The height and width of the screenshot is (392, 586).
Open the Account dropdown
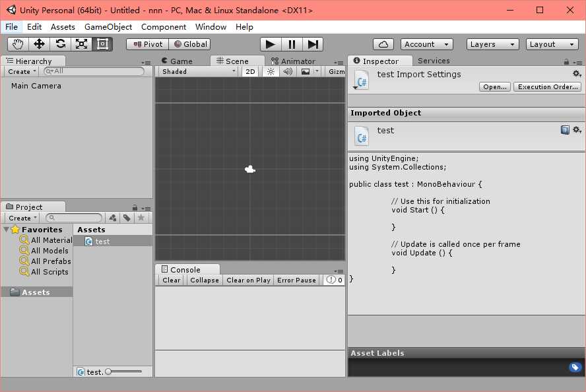coord(426,44)
